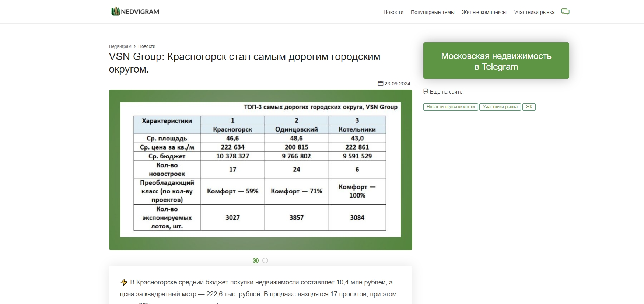Go to Жилые комплексы section
Viewport: 644px width, 304px height.
(x=484, y=12)
